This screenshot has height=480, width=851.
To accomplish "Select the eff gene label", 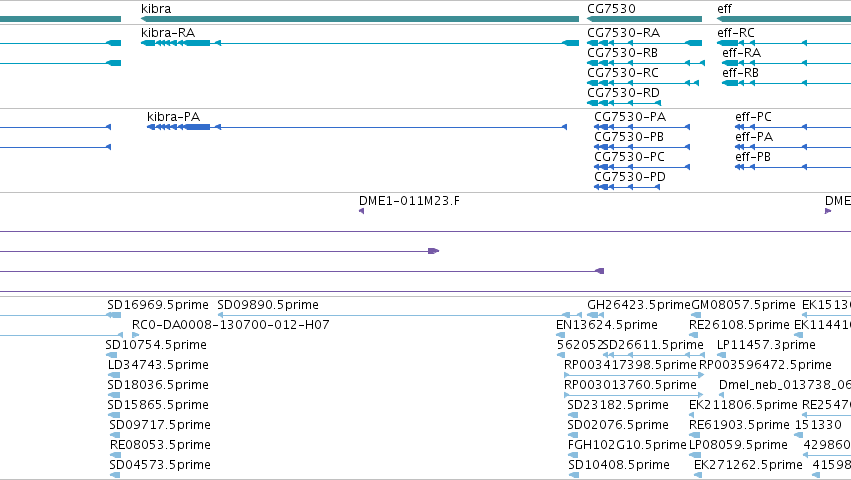I will pos(725,9).
